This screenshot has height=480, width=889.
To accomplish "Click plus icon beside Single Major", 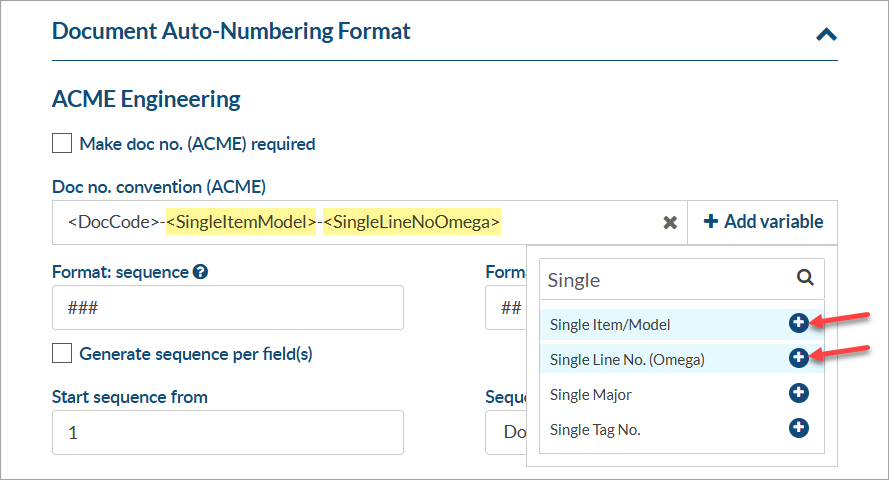I will click(798, 393).
